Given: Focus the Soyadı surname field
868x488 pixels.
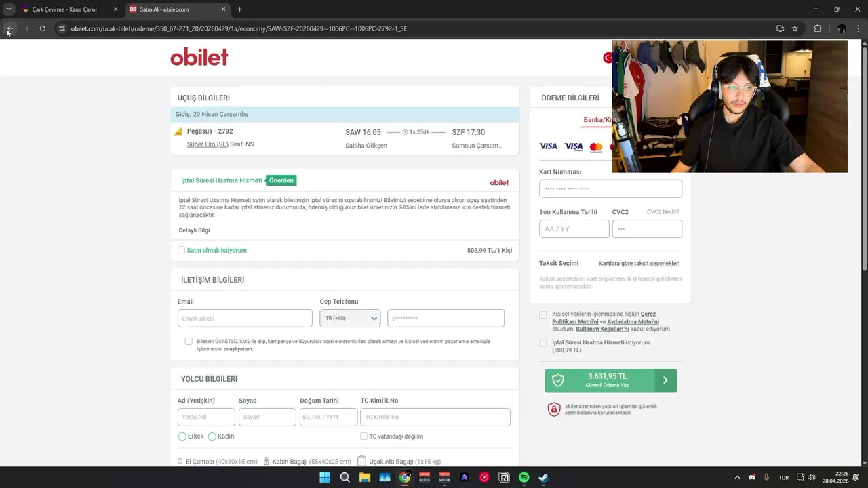Looking at the screenshot, I should (267, 417).
